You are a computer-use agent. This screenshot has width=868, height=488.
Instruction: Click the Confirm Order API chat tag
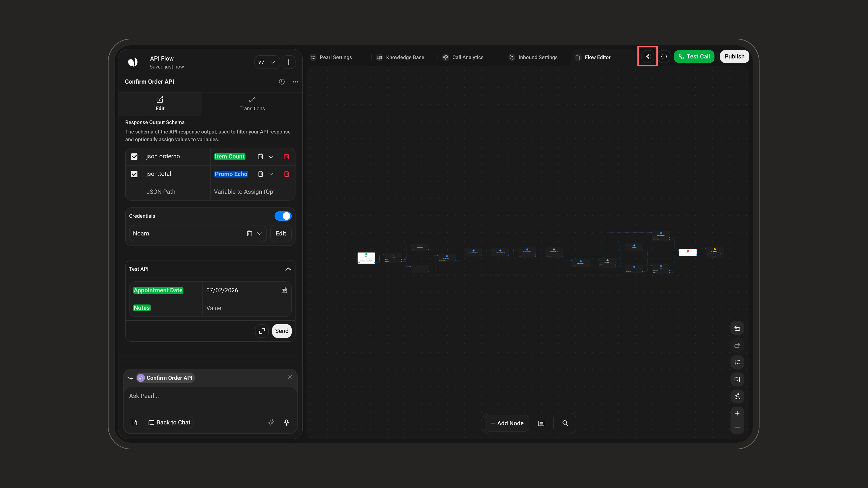coord(165,378)
